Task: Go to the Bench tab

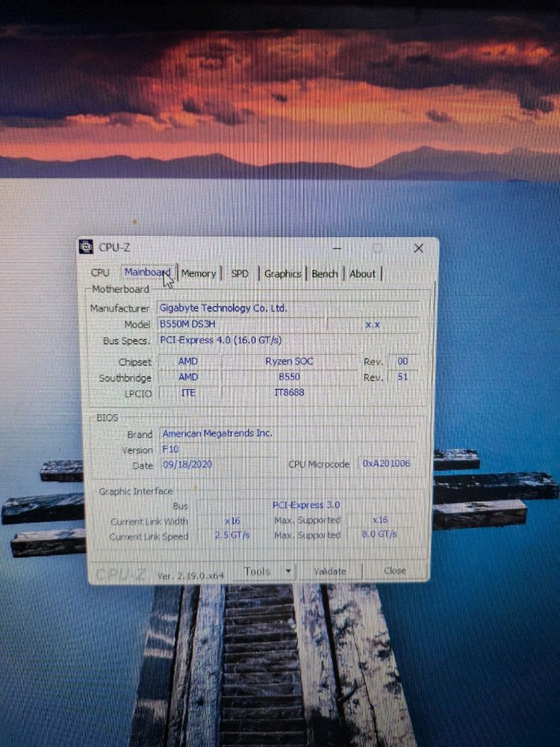Action: pos(324,274)
